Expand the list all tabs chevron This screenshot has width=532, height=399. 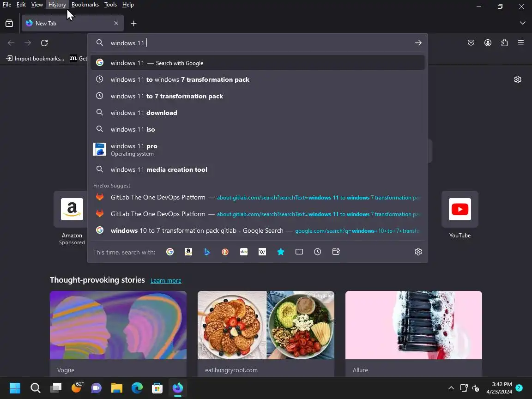[x=522, y=23]
